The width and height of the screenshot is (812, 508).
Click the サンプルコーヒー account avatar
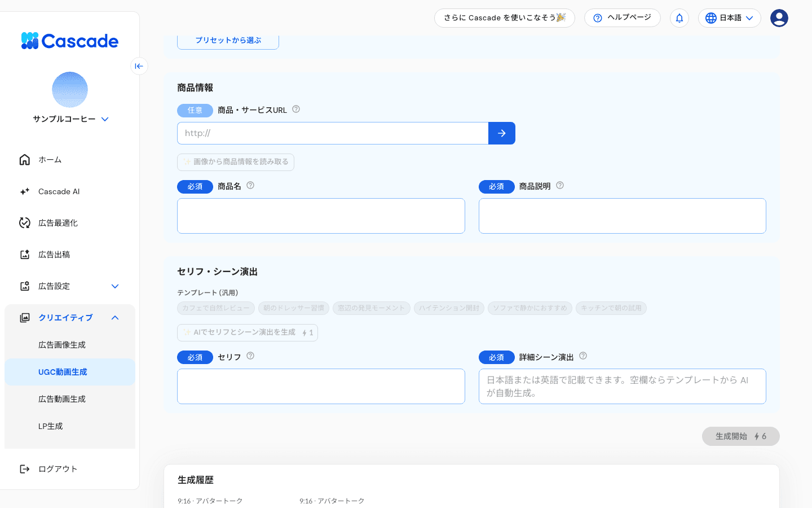pos(70,90)
